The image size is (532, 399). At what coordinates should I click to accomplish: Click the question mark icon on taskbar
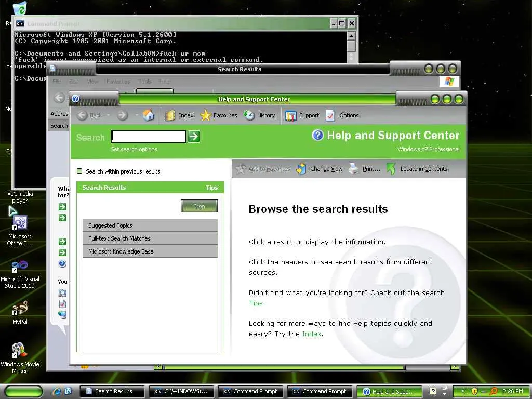(x=433, y=391)
